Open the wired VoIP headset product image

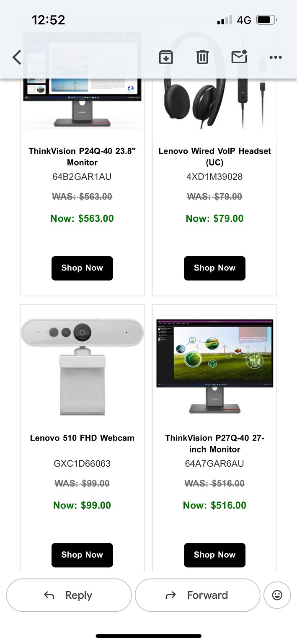214,105
